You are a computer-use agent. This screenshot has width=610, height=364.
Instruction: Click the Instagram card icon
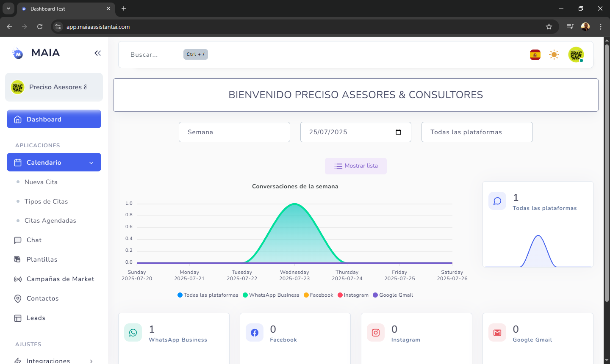point(376,333)
